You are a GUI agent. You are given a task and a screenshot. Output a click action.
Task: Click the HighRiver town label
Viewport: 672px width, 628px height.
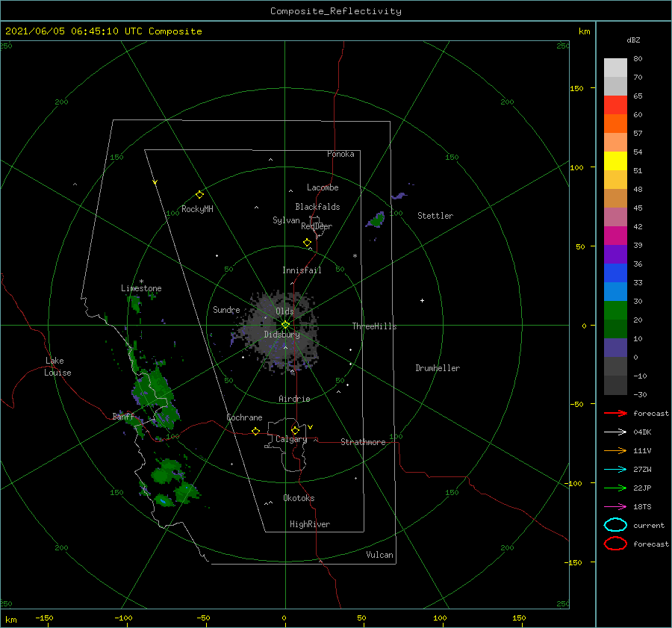[310, 524]
